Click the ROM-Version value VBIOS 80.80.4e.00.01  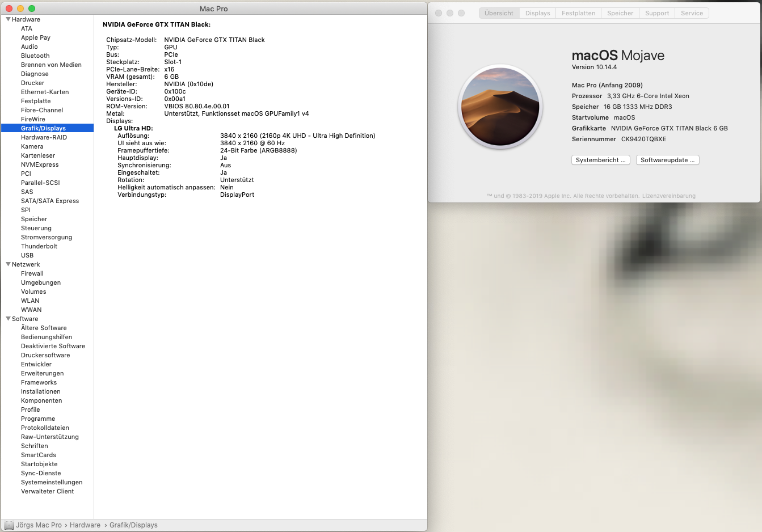click(197, 106)
